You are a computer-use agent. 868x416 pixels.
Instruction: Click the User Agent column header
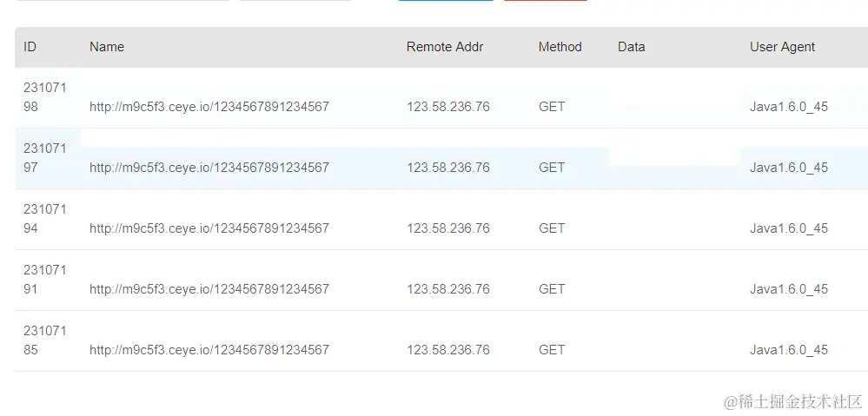click(x=782, y=47)
